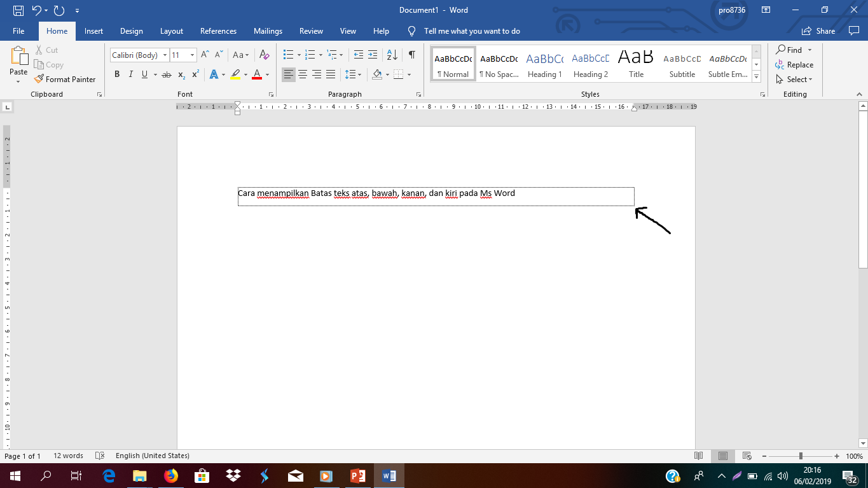
Task: Expand the Styles gallery More arrow
Action: pyautogui.click(x=756, y=77)
